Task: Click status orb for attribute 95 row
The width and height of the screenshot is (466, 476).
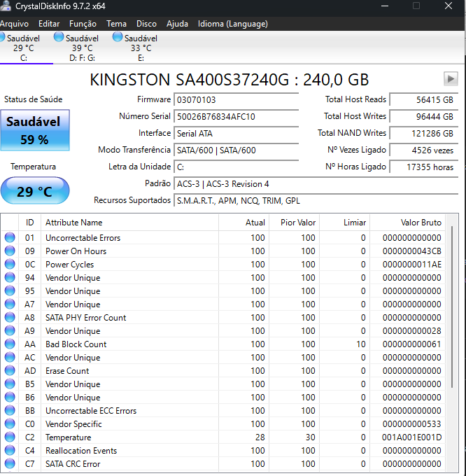Action: pyautogui.click(x=10, y=290)
